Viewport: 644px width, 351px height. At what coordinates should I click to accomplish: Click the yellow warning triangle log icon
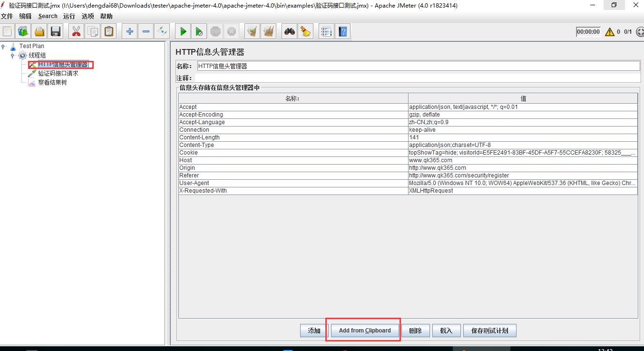pyautogui.click(x=610, y=32)
